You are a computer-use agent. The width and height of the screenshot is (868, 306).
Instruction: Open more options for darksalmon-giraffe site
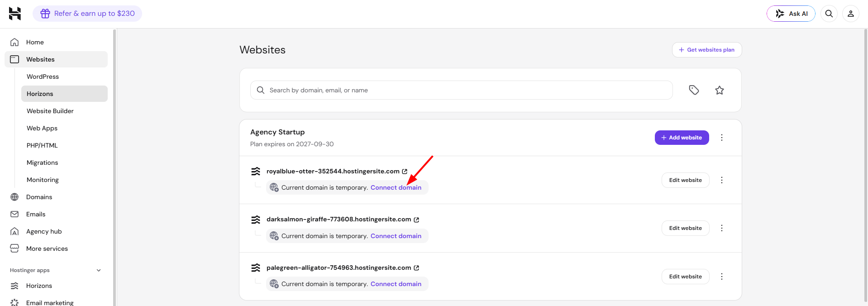(x=722, y=228)
